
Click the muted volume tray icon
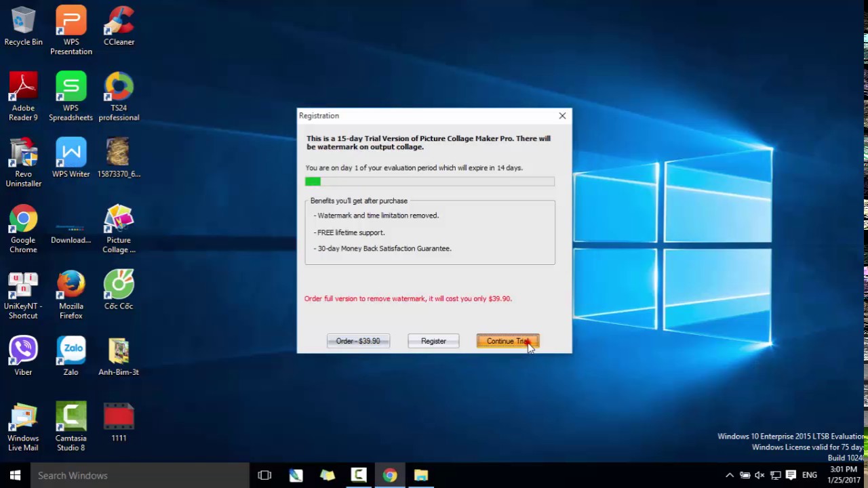pos(760,475)
